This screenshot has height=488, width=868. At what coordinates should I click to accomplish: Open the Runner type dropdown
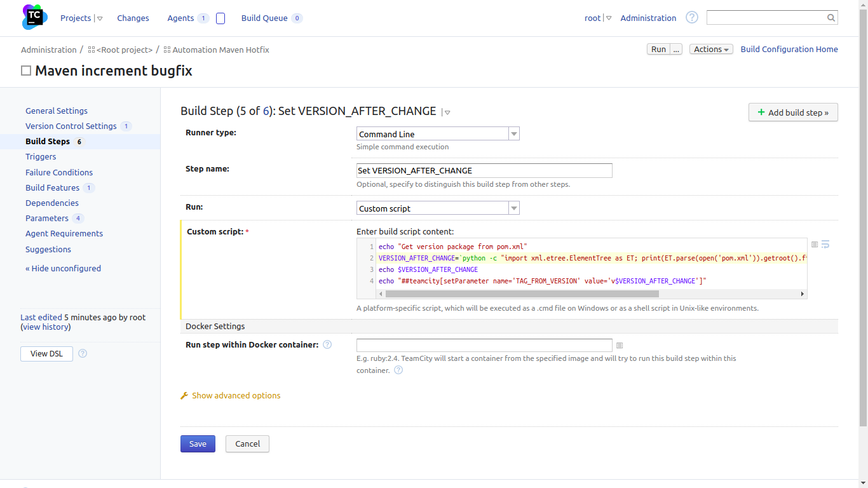(x=514, y=134)
